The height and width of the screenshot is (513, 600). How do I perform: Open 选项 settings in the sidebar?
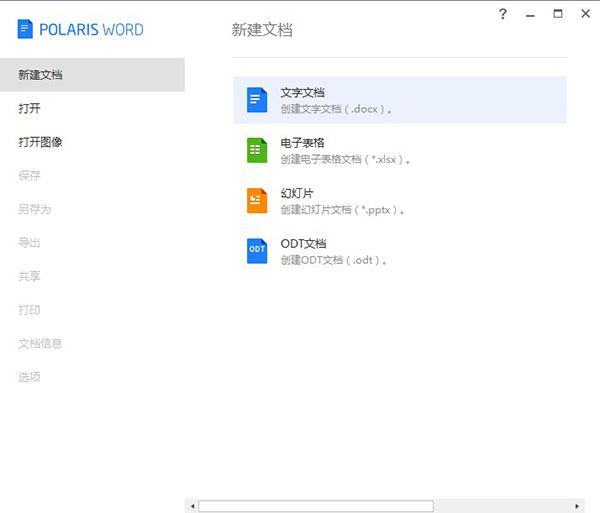(x=29, y=377)
